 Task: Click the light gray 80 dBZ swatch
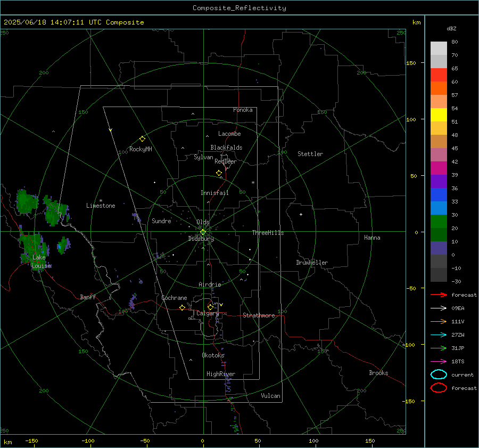[439, 48]
